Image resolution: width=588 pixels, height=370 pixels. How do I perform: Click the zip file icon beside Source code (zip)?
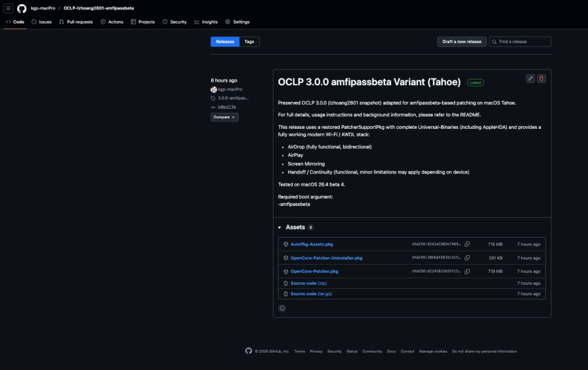point(286,284)
